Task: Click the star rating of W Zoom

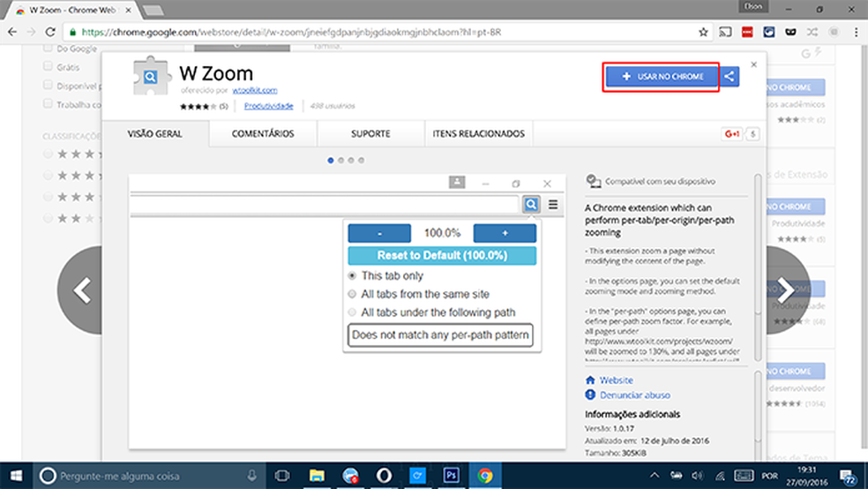Action: 198,106
